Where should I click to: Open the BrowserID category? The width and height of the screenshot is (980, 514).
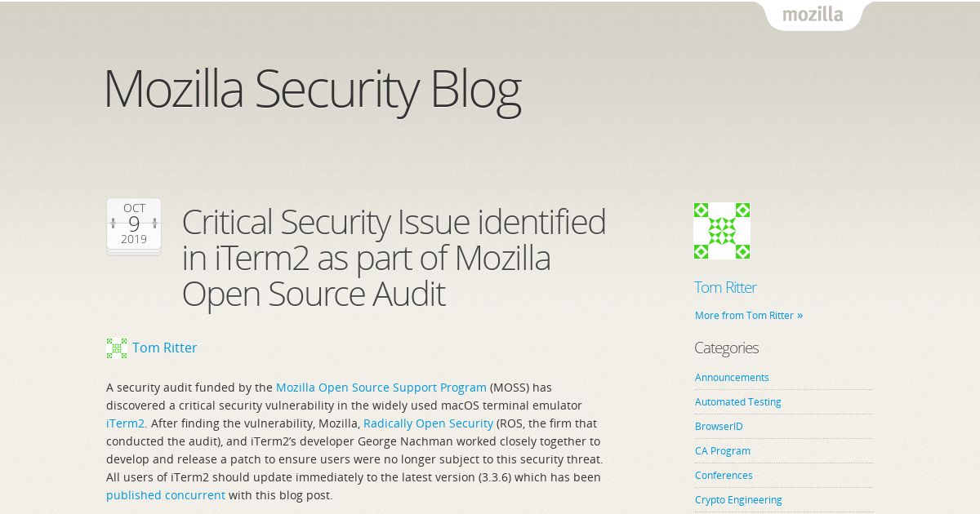719,426
